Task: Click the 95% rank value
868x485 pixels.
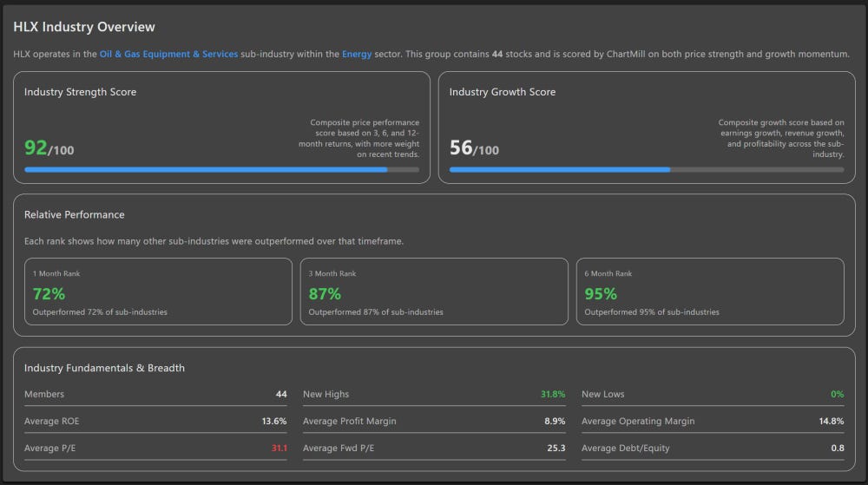Action: (x=601, y=293)
